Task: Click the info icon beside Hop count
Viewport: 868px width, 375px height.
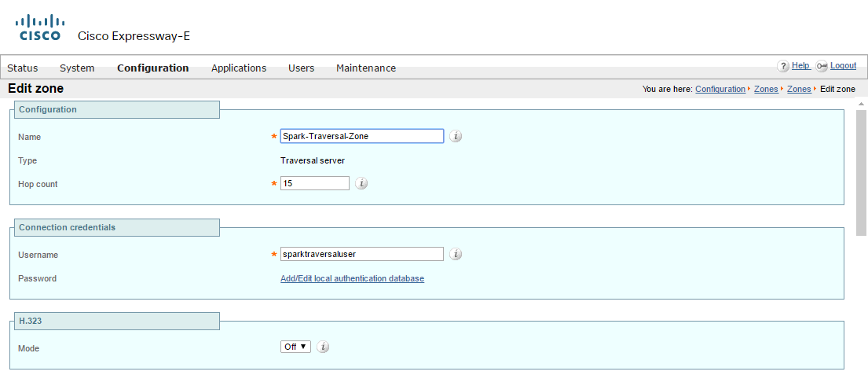Action: pos(361,183)
